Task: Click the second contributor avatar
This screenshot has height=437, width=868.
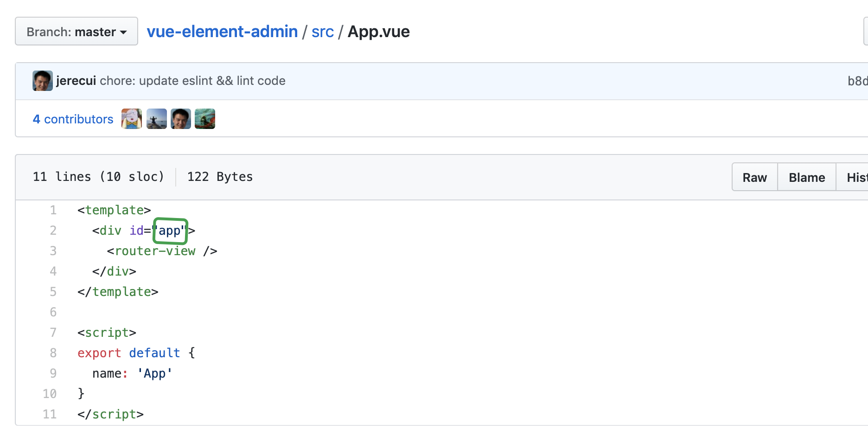Action: (x=156, y=118)
